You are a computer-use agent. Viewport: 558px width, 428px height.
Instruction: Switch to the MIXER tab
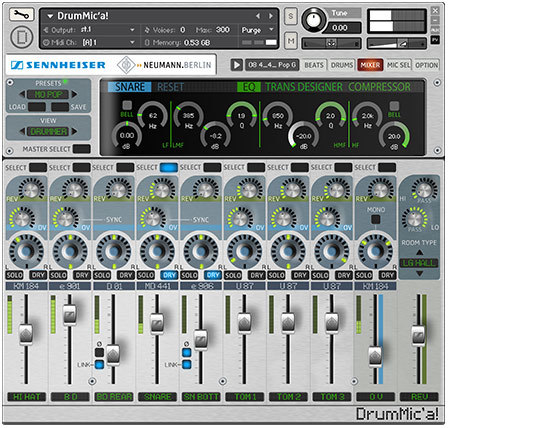click(x=370, y=65)
